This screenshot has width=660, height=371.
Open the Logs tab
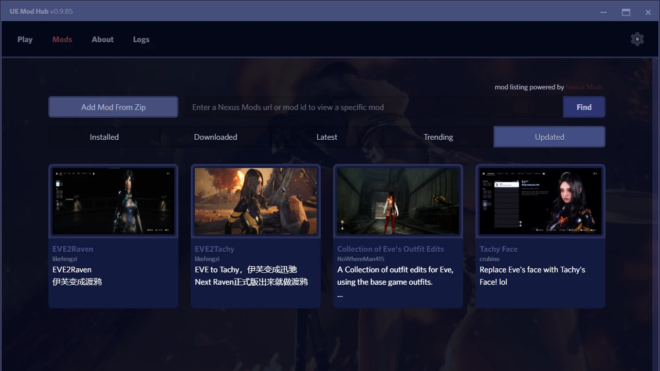click(x=141, y=39)
